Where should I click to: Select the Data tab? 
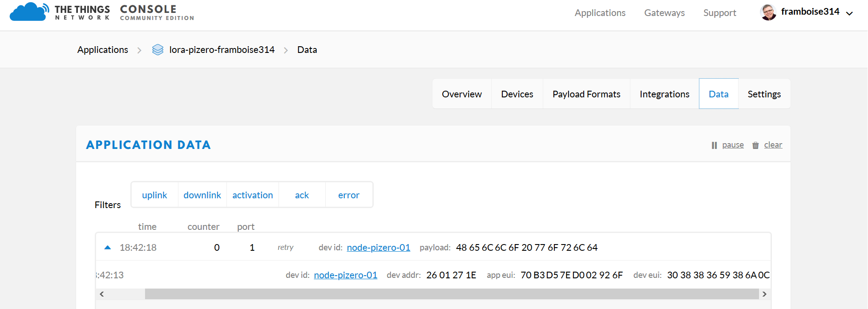click(x=719, y=94)
